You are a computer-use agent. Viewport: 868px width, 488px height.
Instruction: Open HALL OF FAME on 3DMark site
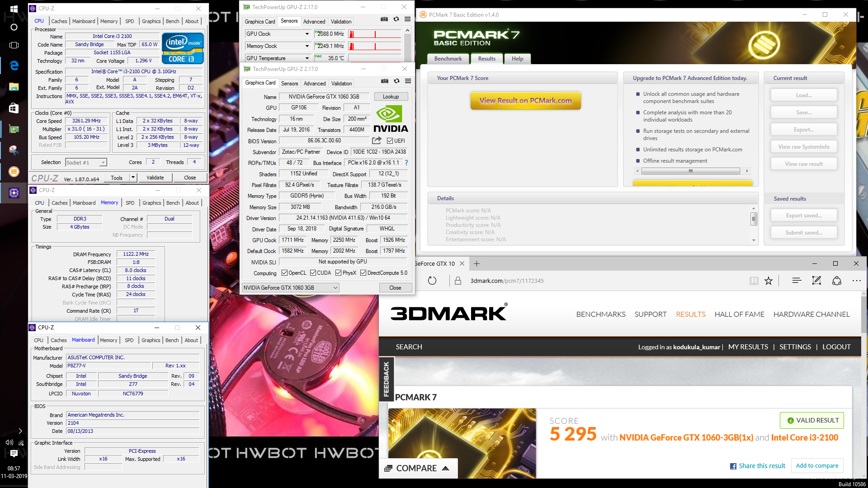(x=740, y=314)
